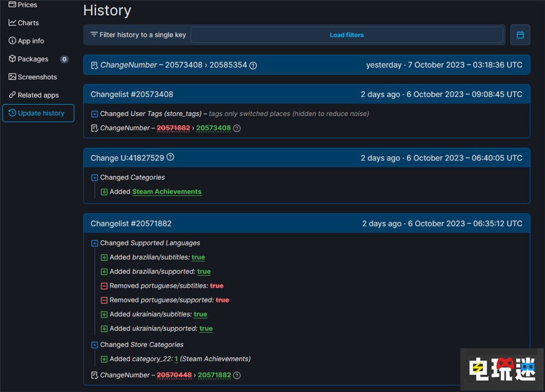Click the calendar icon button

point(520,35)
